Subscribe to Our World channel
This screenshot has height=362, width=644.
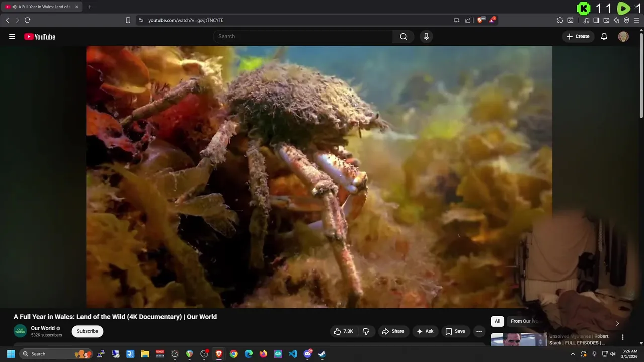[88, 331]
